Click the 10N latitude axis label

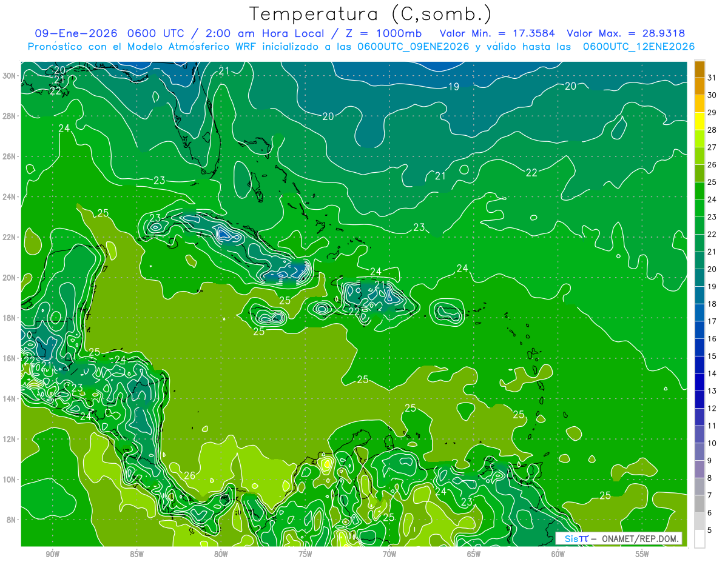point(10,480)
